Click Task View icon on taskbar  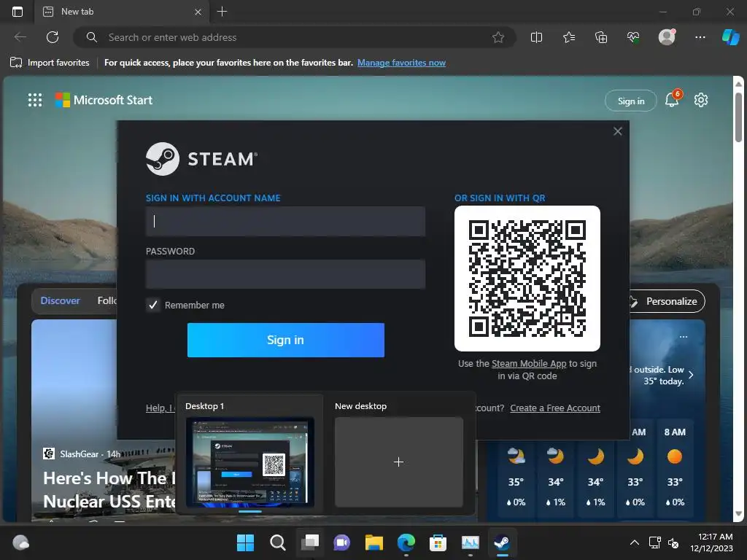310,542
